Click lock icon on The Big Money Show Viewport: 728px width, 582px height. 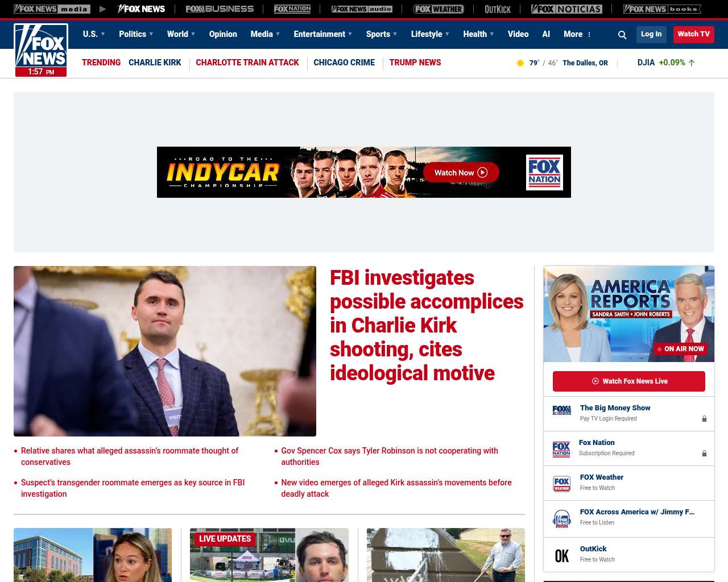pos(704,419)
